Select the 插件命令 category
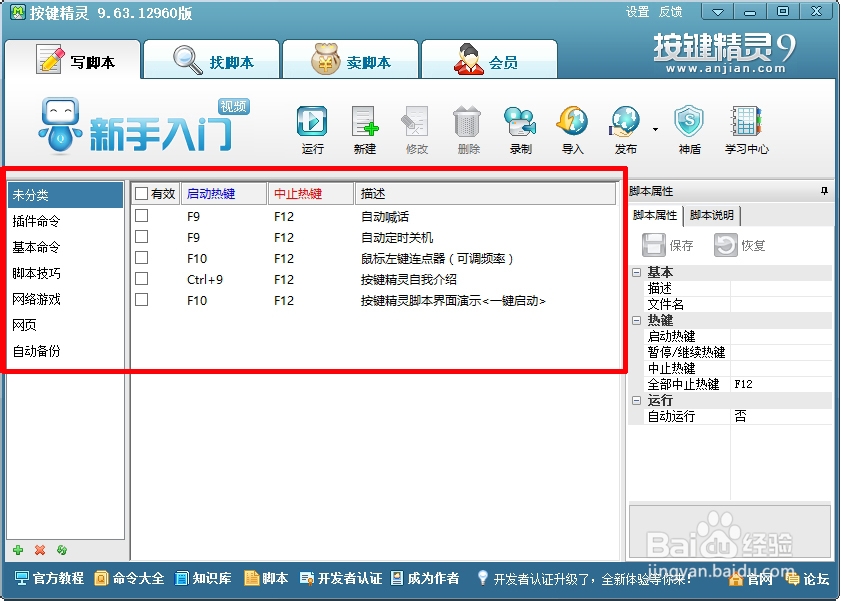 pyautogui.click(x=66, y=221)
